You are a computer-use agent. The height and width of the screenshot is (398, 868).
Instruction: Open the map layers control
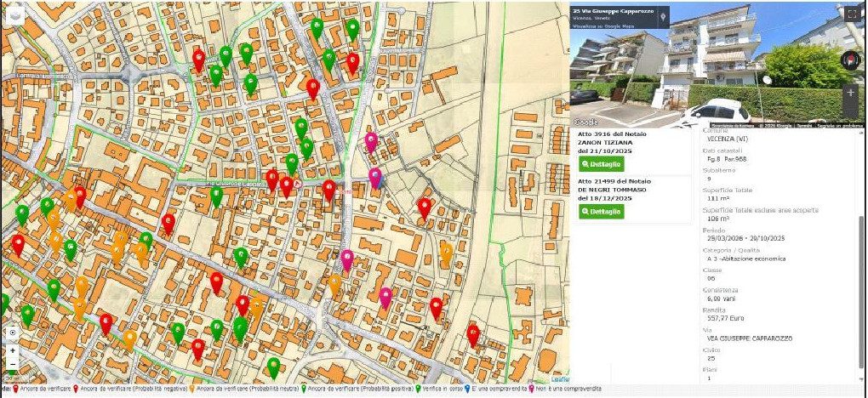(x=15, y=14)
